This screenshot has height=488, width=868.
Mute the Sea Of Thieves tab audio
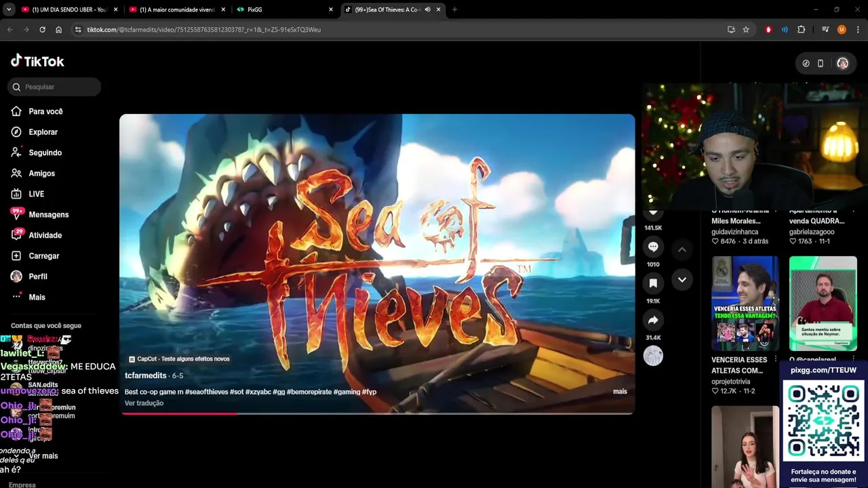[427, 9]
